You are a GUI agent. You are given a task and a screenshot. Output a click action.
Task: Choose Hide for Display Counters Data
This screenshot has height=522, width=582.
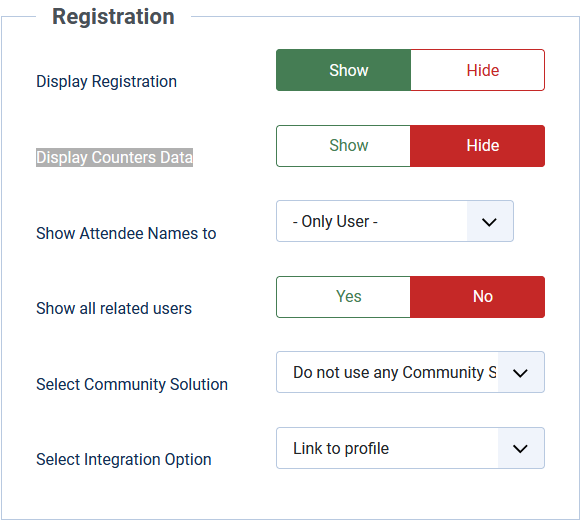(x=478, y=146)
